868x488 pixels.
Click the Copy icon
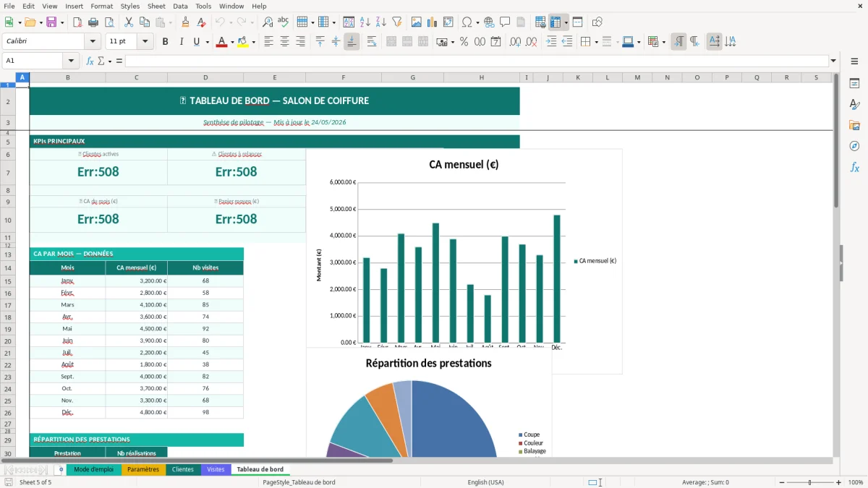pos(145,22)
